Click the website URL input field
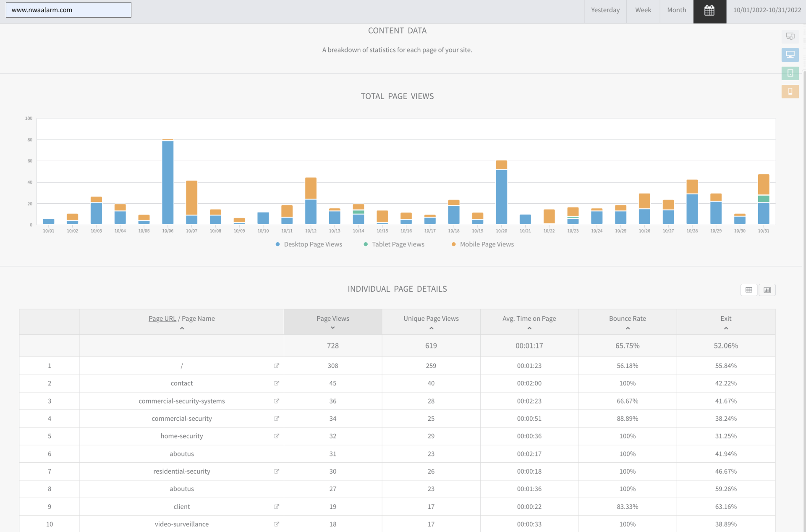806x532 pixels. pyautogui.click(x=68, y=10)
